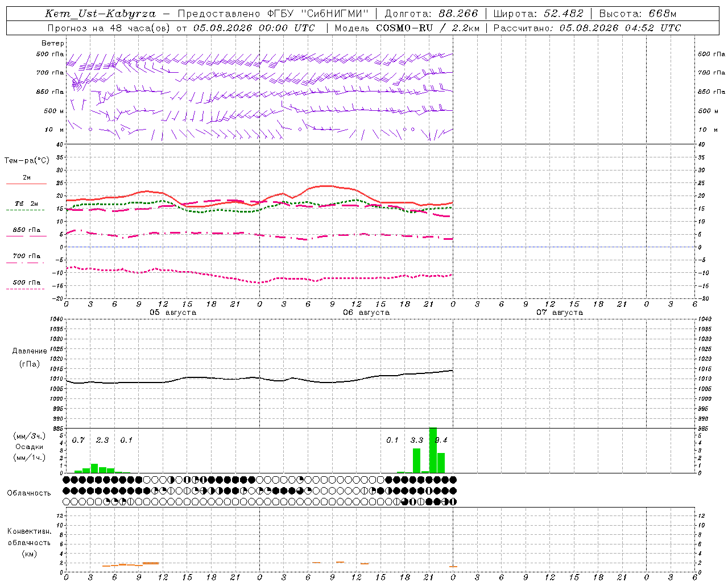This screenshot has width=728, height=582.
Task: Click the Ветер panel label
Action: [x=52, y=43]
